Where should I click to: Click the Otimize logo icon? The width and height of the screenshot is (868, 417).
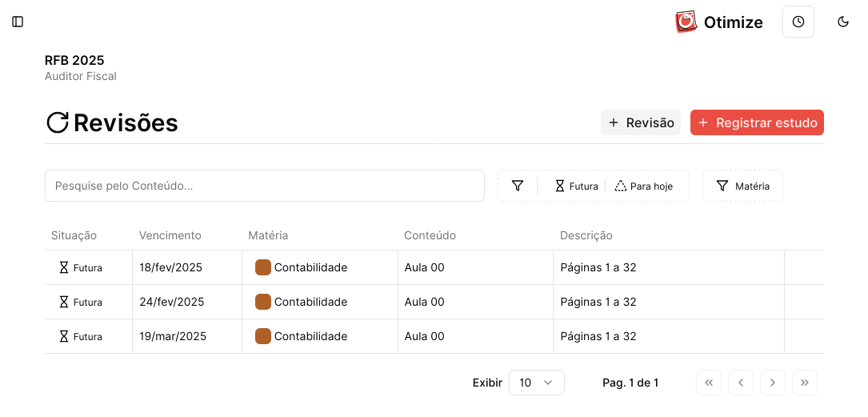(686, 22)
